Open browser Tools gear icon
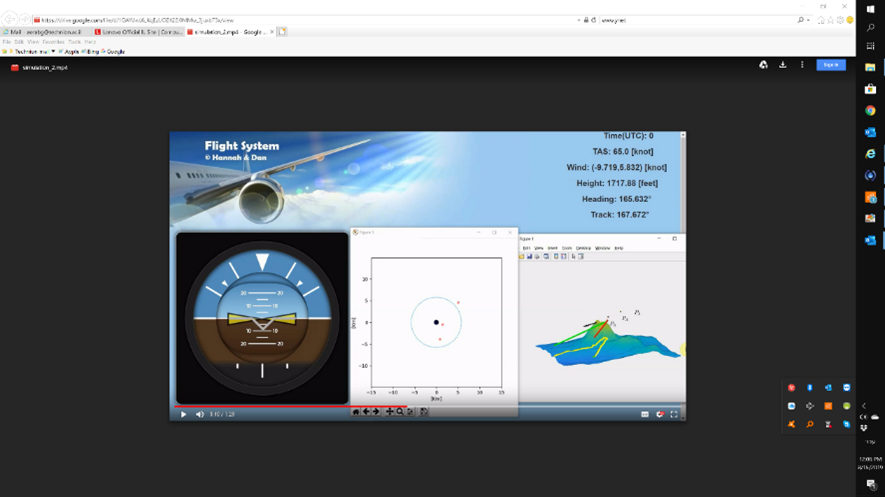 [840, 20]
